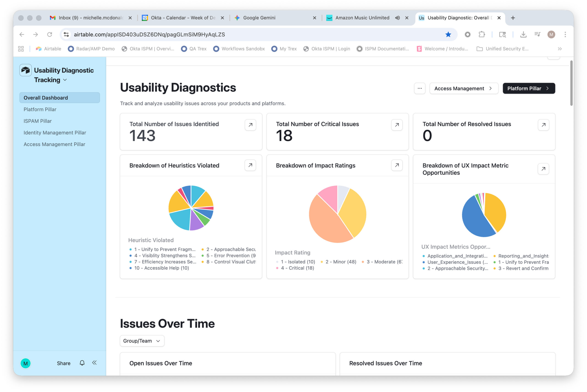Click the bookmark star in address bar
The image size is (587, 392).
click(448, 34)
